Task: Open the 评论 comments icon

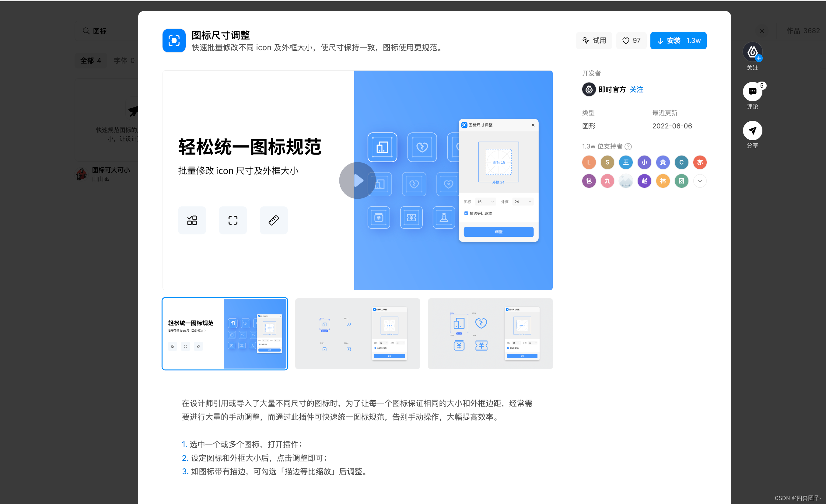Action: tap(752, 91)
